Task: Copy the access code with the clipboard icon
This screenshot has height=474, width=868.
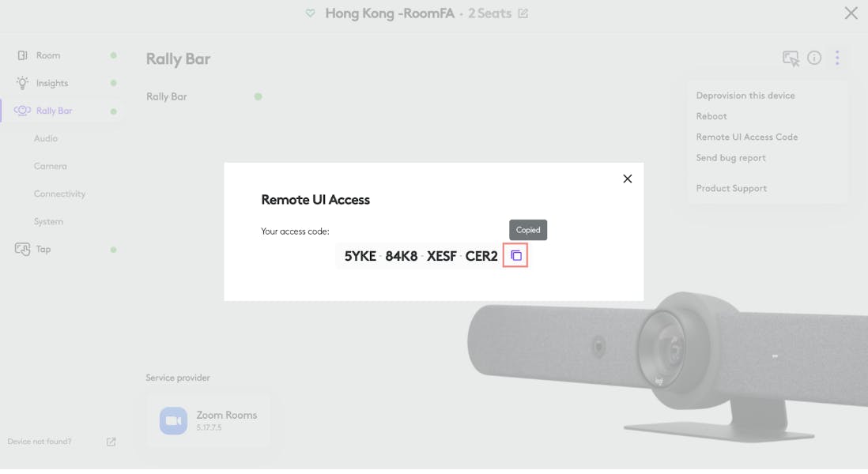Action: (x=515, y=255)
